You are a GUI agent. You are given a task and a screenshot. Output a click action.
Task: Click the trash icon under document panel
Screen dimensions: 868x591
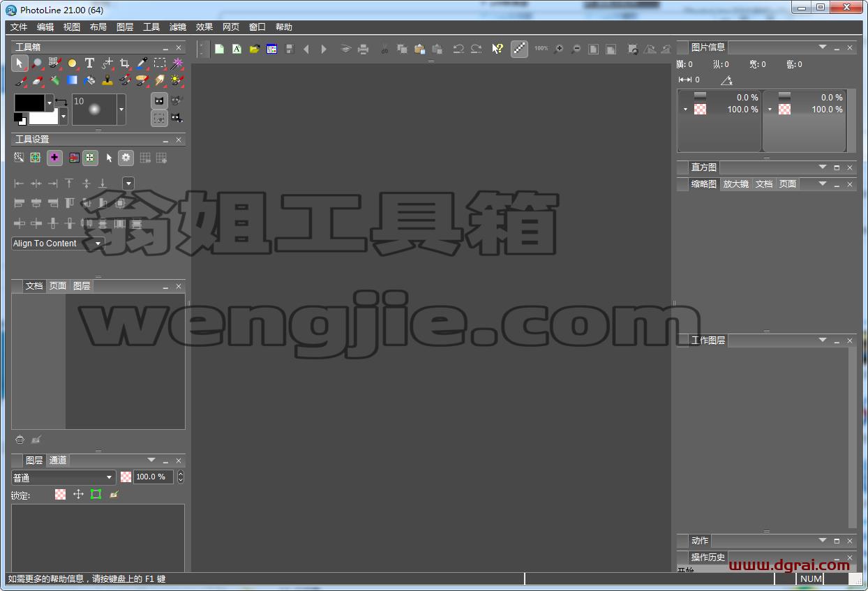tap(20, 440)
